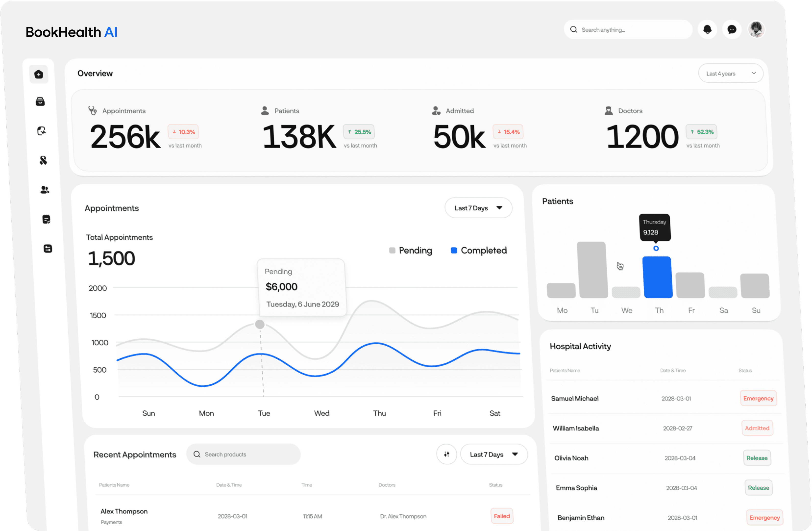This screenshot has width=812, height=531.
Task: Click the notes sidebar icon
Action: pyautogui.click(x=46, y=219)
